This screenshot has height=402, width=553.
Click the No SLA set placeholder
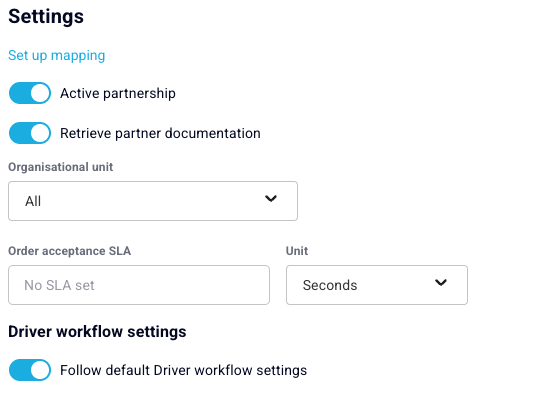[59, 285]
